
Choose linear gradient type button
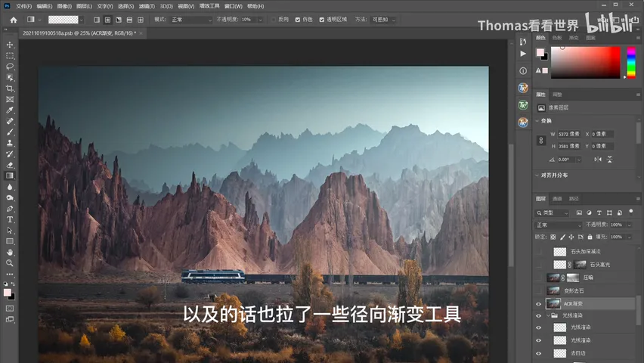point(97,20)
